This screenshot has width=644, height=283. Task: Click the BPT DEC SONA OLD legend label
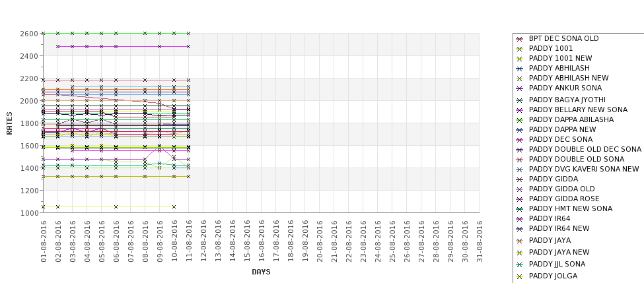pos(563,38)
